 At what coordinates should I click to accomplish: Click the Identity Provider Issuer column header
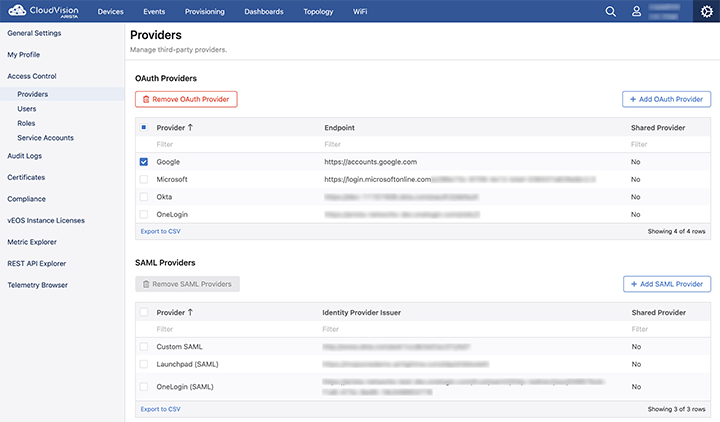pos(361,312)
